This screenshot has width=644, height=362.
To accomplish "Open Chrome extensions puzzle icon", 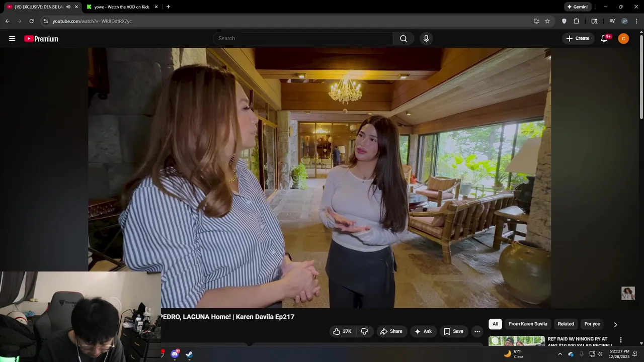I will [x=577, y=21].
